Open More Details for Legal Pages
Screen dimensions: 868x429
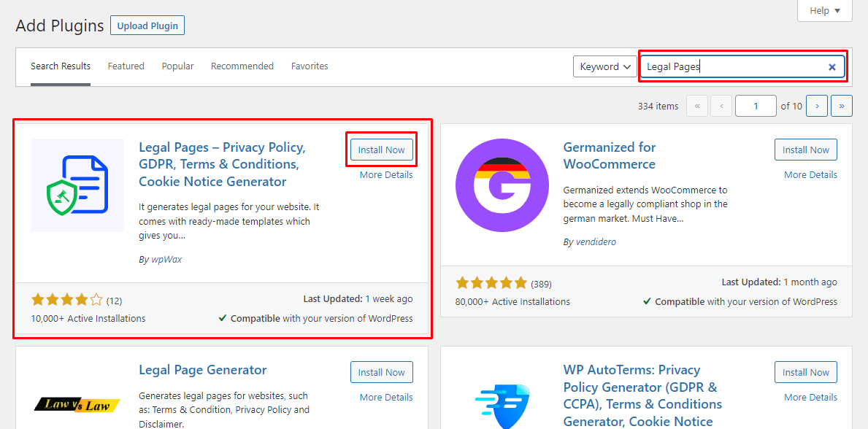[x=386, y=175]
